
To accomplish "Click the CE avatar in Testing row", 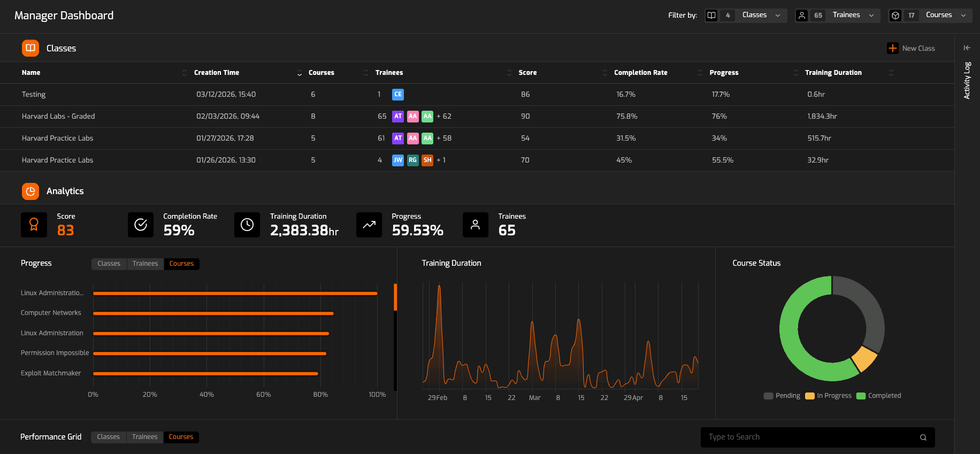I will pyautogui.click(x=398, y=94).
